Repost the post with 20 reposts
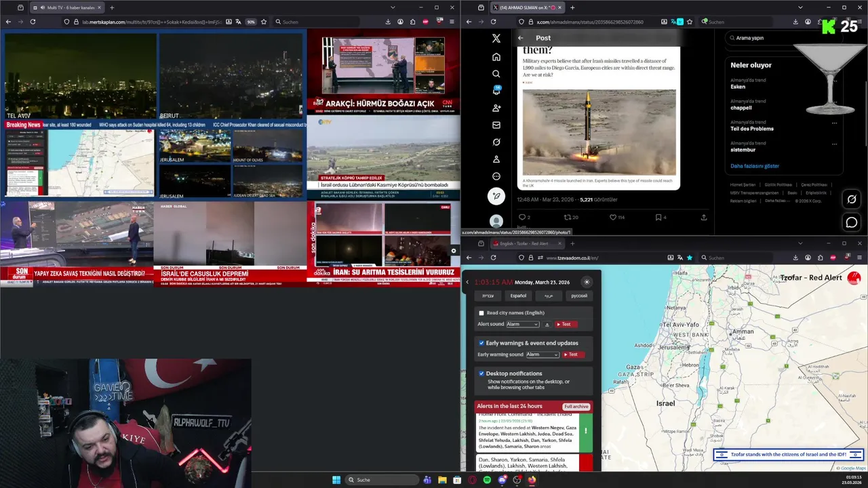 tap(571, 217)
